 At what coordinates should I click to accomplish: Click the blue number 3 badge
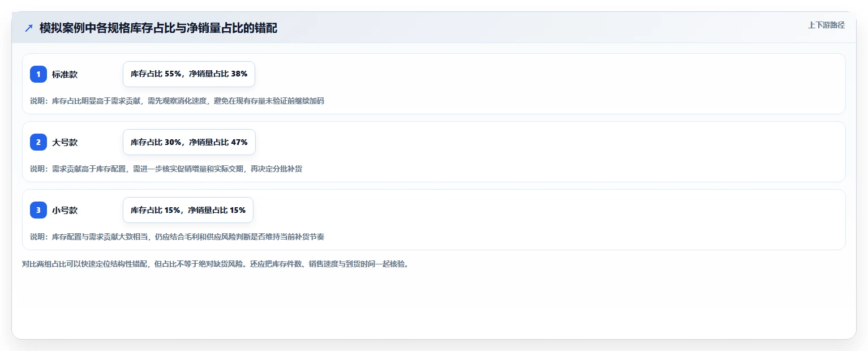coord(38,210)
